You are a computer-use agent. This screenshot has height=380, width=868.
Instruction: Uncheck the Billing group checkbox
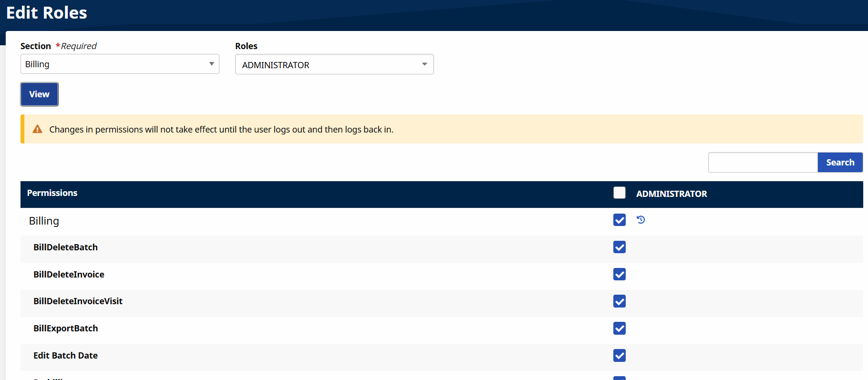pyautogui.click(x=619, y=220)
